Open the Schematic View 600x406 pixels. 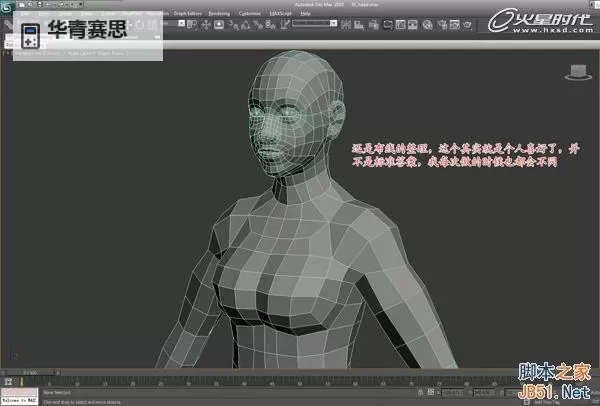413,25
